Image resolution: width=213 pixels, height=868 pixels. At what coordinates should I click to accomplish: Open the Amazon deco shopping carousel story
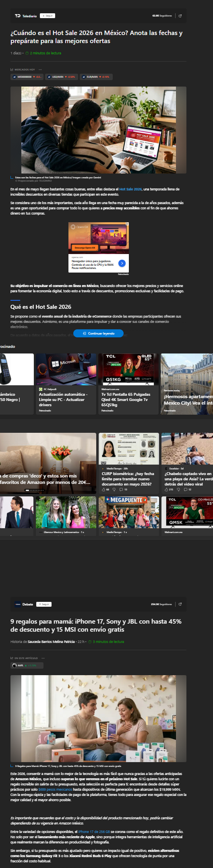pyautogui.click(x=48, y=463)
